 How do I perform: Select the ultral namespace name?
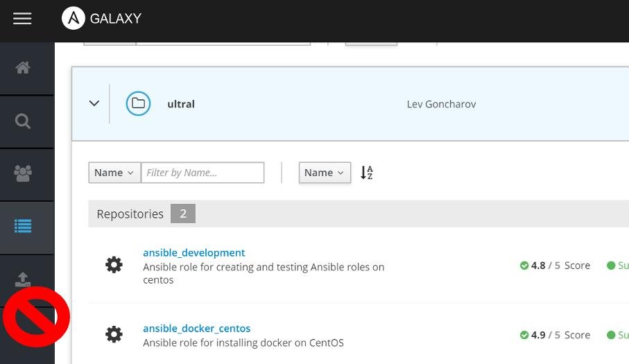click(x=181, y=104)
